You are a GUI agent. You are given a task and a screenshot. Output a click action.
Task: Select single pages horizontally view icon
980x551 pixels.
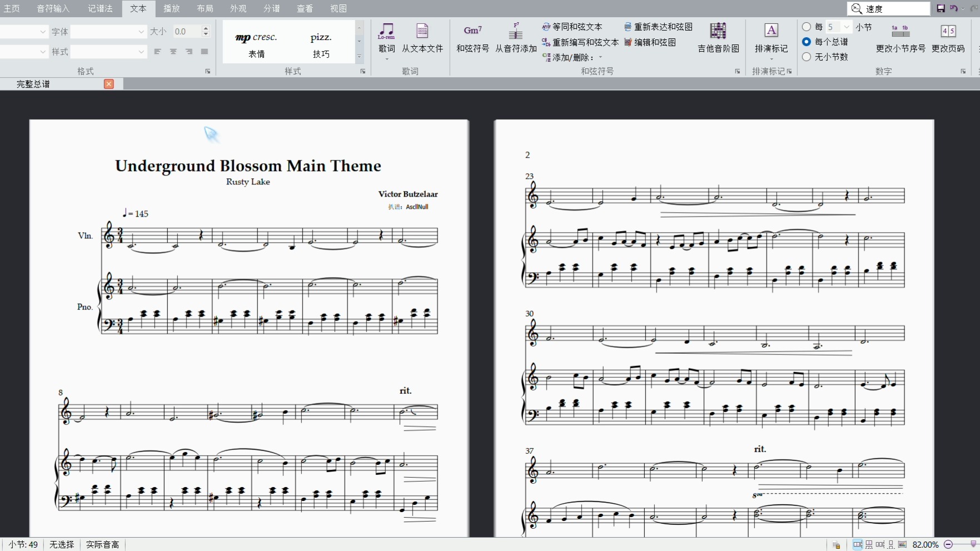tap(880, 545)
